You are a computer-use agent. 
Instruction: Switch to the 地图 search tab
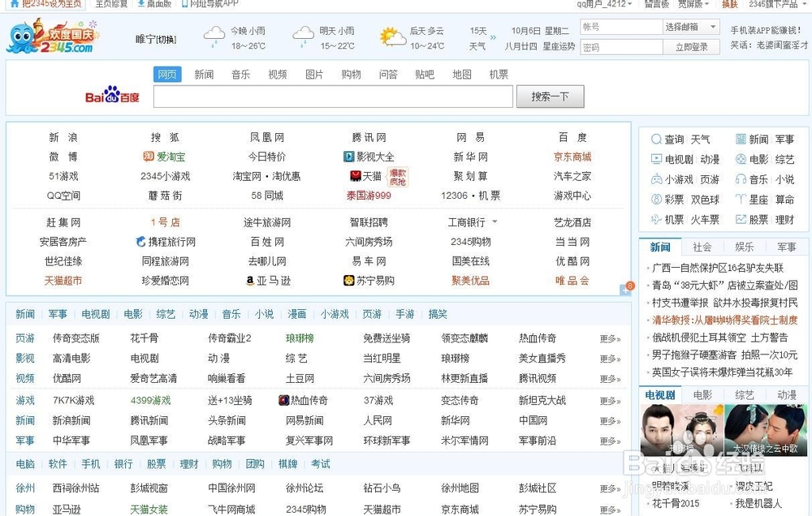pyautogui.click(x=462, y=75)
